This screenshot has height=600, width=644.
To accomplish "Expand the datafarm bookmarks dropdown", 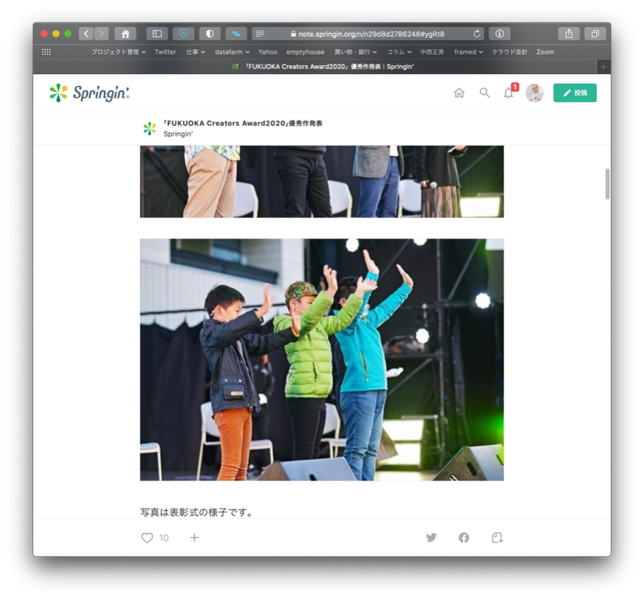I will (232, 52).
